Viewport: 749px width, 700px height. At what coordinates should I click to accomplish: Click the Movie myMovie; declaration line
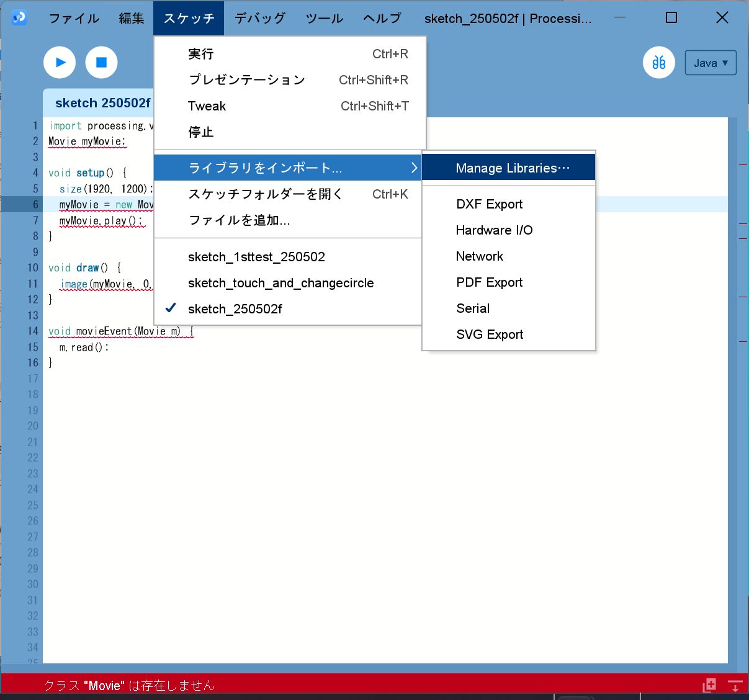(x=87, y=141)
